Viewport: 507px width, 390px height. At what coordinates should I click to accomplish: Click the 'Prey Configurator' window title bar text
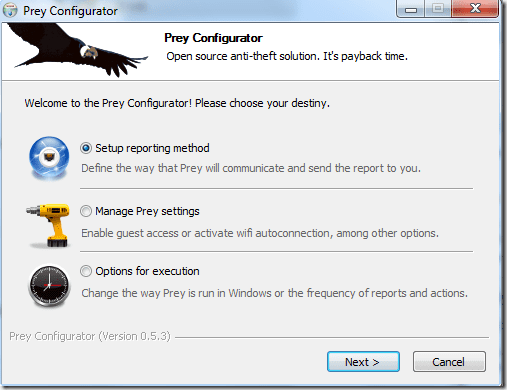[70, 11]
